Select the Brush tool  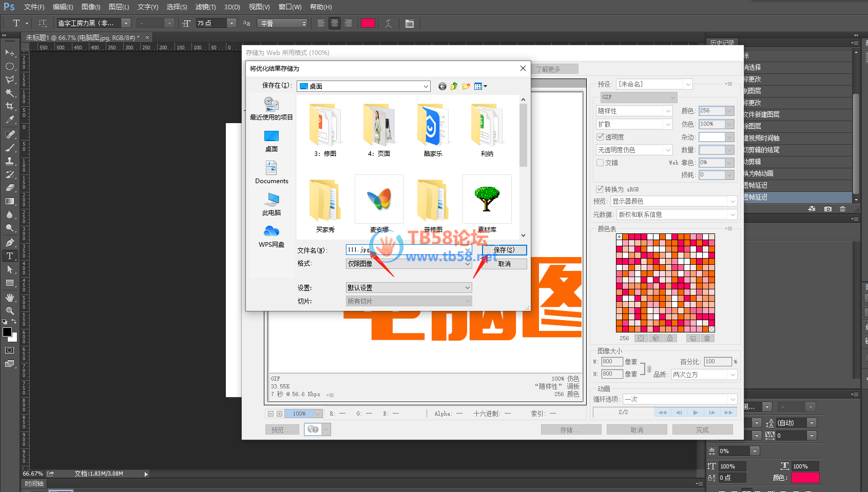[10, 148]
